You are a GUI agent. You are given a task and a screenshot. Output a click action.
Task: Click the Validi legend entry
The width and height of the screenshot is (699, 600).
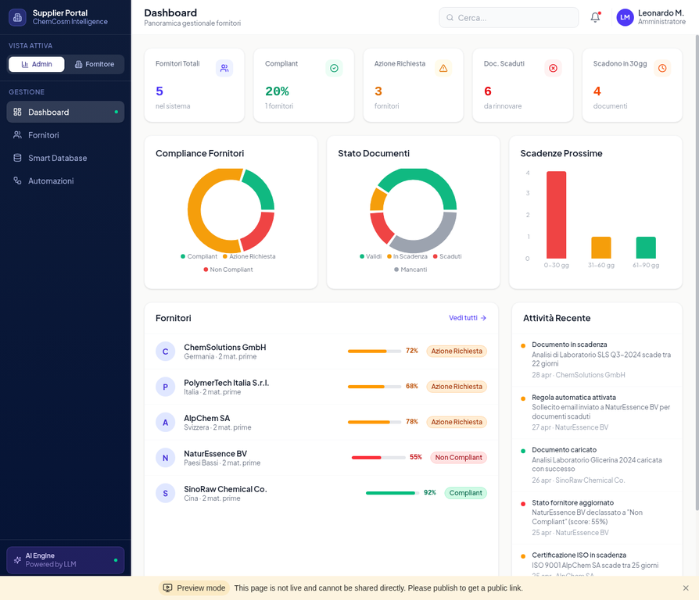point(370,257)
